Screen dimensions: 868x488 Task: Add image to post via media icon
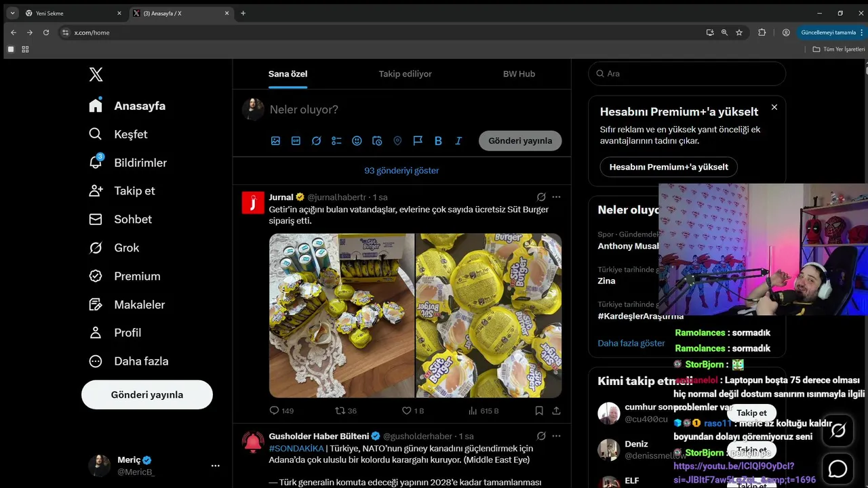[x=275, y=141]
